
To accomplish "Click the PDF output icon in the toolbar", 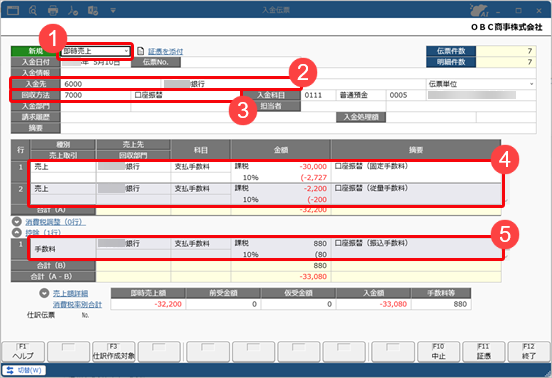I will pyautogui.click(x=73, y=10).
